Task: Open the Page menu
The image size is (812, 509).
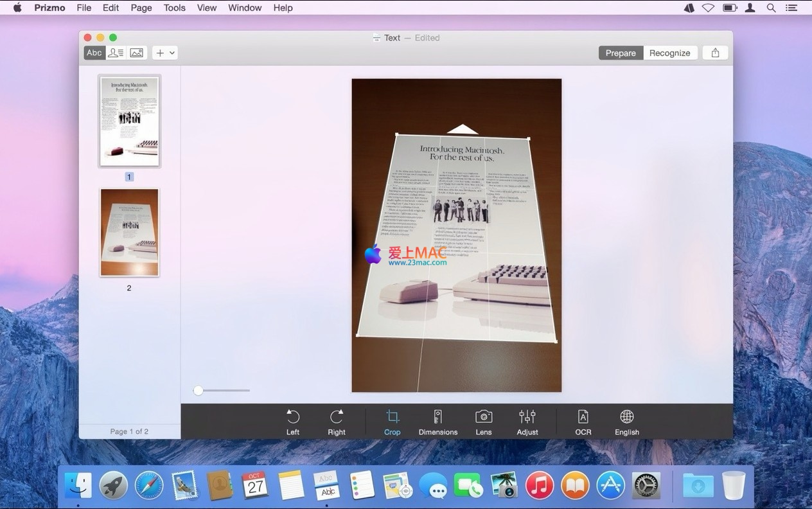Action: point(141,8)
